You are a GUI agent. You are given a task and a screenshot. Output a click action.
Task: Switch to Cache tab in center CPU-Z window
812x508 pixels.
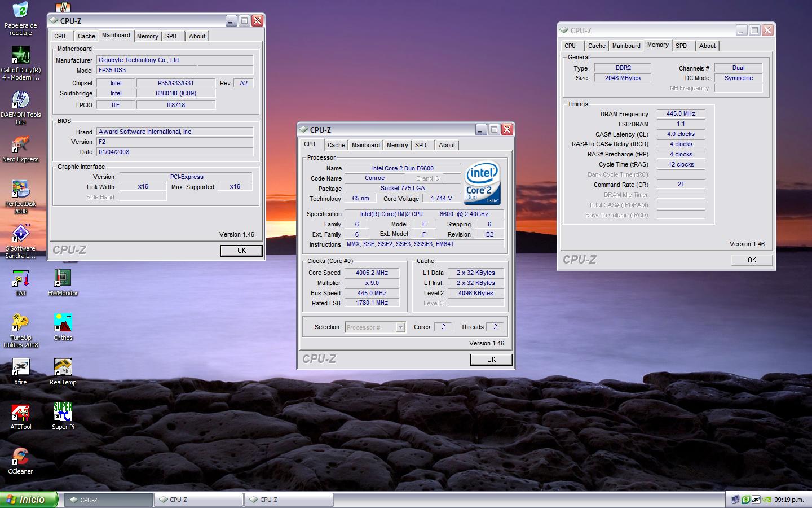336,145
